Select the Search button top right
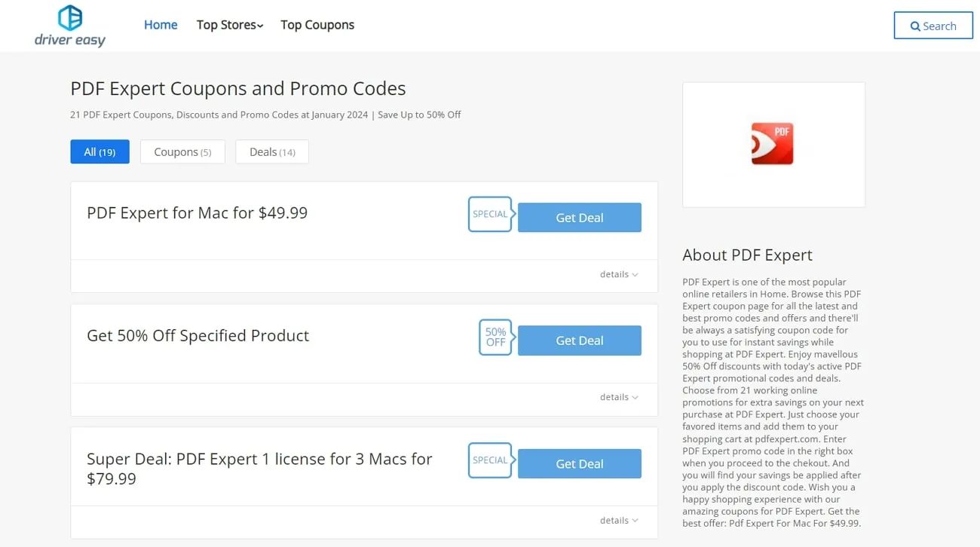 (933, 26)
